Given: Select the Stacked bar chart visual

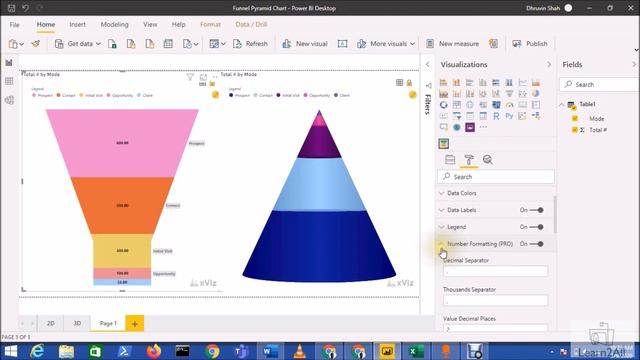Looking at the screenshot, I should pyautogui.click(x=443, y=83).
